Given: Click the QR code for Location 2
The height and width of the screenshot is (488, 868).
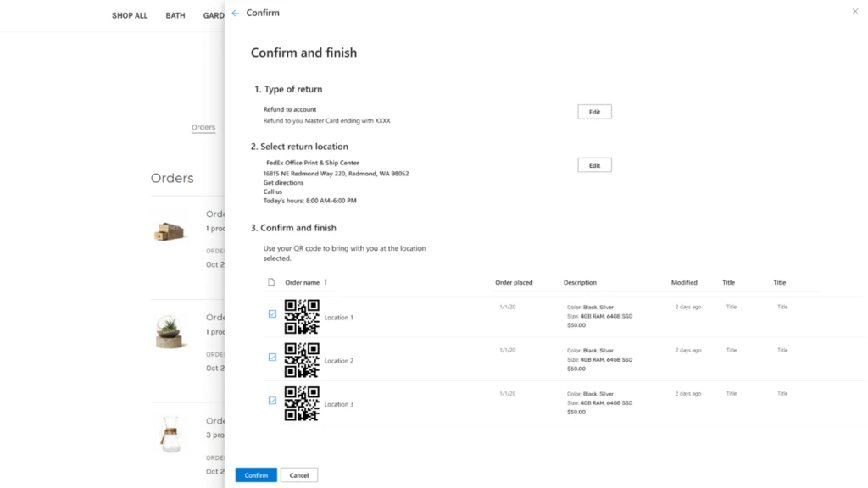Looking at the screenshot, I should [302, 358].
